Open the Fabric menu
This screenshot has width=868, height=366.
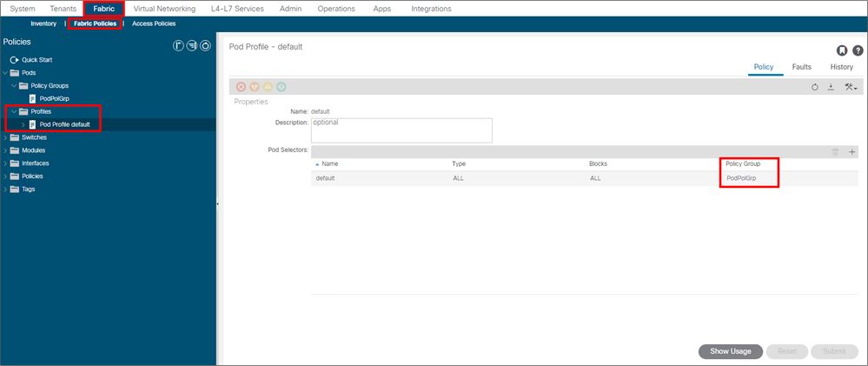coord(104,9)
